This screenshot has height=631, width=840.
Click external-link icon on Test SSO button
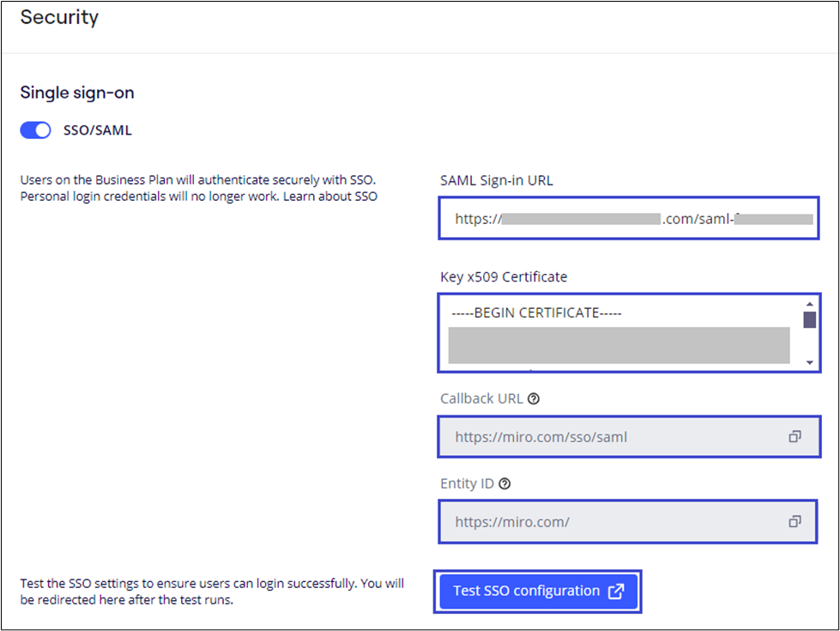(616, 592)
